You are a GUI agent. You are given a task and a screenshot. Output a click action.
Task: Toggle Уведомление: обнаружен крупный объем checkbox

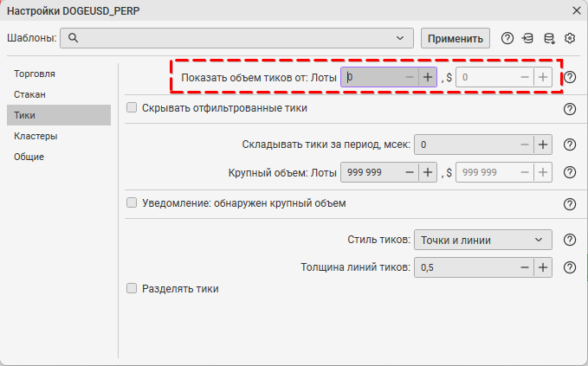click(132, 203)
